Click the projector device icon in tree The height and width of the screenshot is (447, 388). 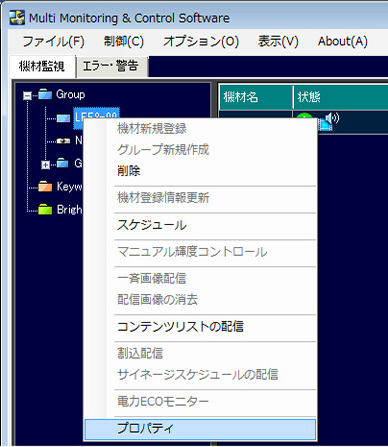coord(63,141)
